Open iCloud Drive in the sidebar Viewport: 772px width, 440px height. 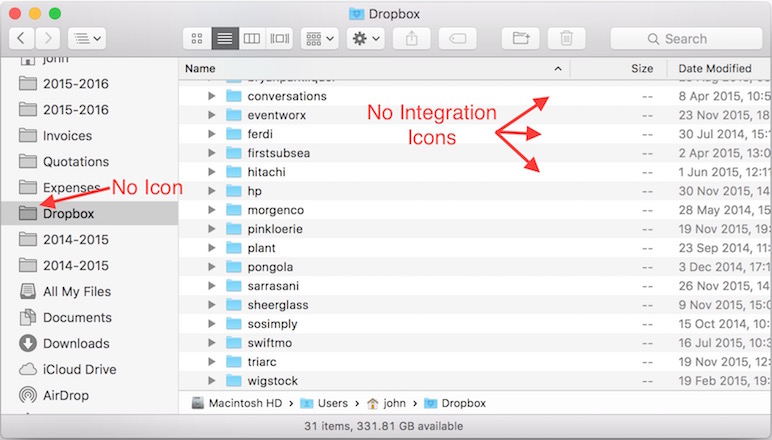coord(89,369)
